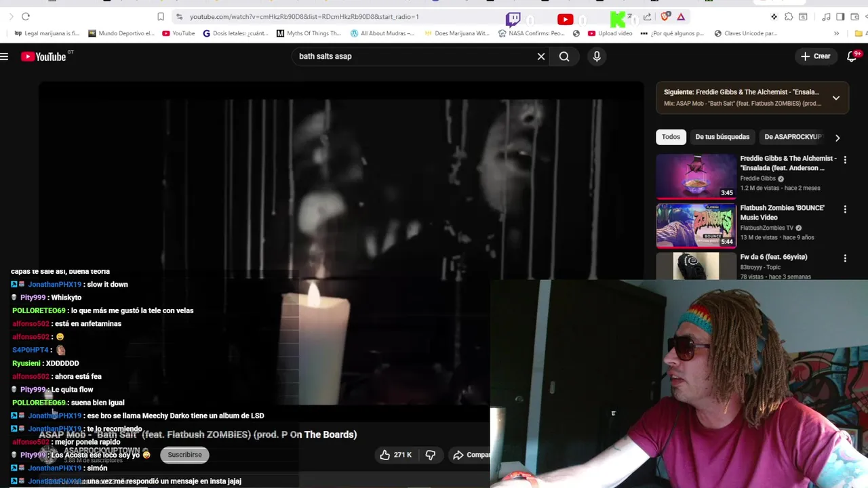
Task: Open All About Mudras bookmark
Action: [382, 33]
